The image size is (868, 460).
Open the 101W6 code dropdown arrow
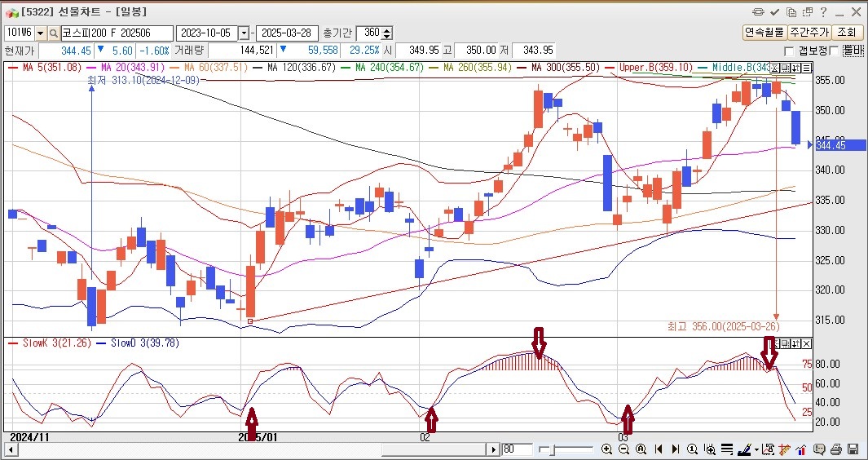(x=41, y=33)
